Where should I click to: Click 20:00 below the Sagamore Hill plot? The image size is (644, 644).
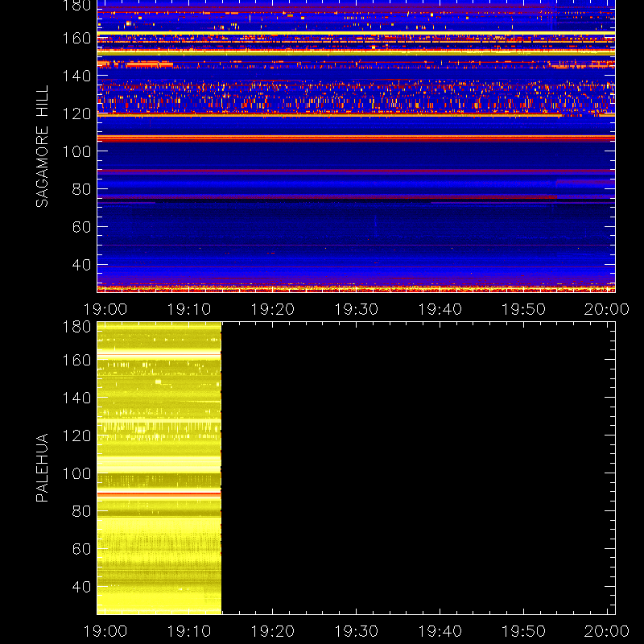[x=607, y=309]
